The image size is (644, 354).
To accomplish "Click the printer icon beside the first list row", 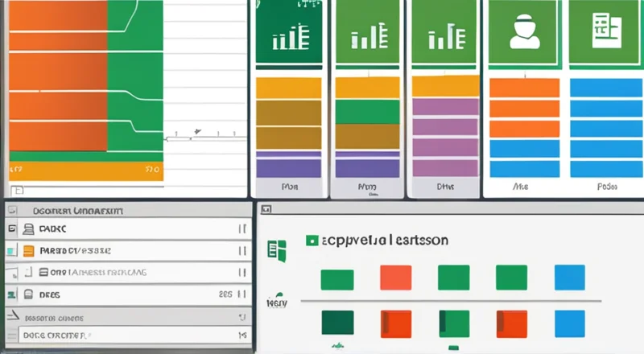I will click(29, 229).
